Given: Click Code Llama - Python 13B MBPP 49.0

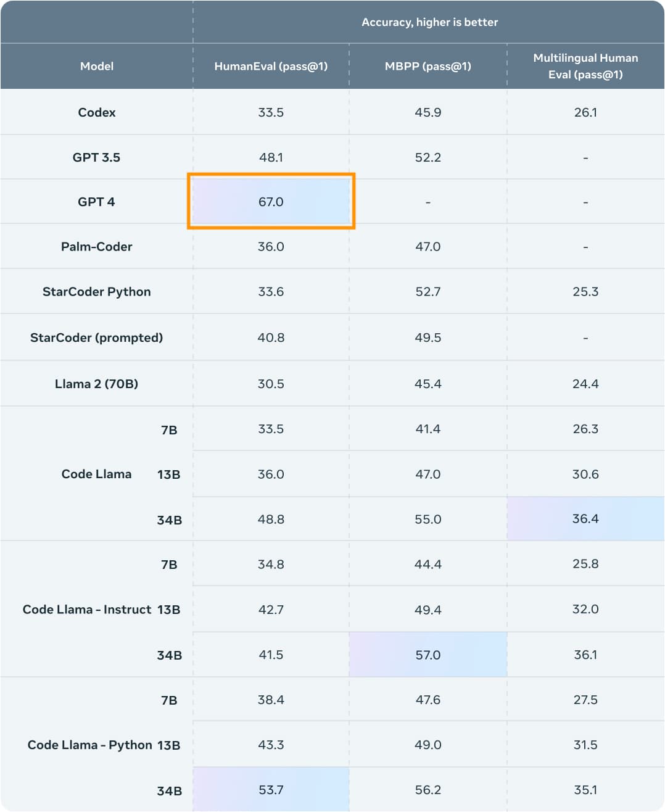Looking at the screenshot, I should pos(428,745).
